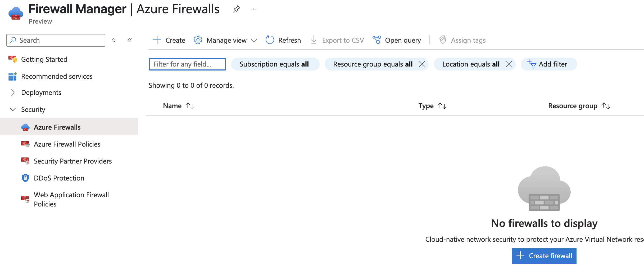Click the Open query graph icon
Image resolution: width=644 pixels, height=273 pixels.
[377, 40]
